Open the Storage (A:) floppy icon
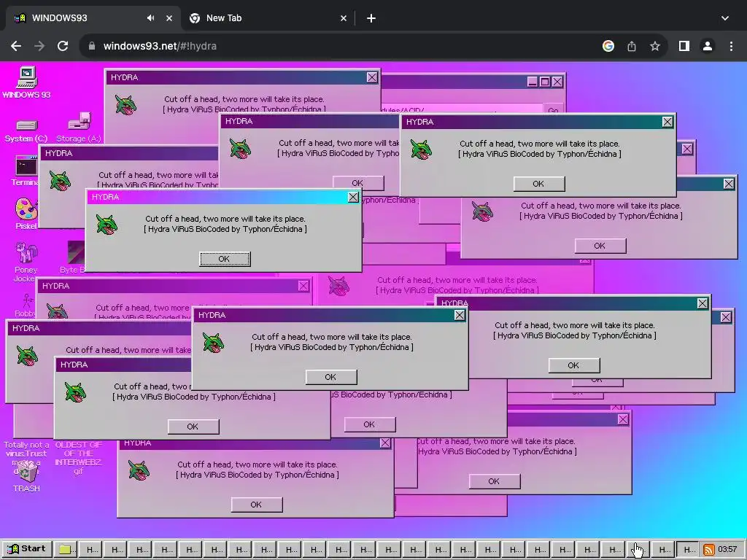Viewport: 747px width, 560px height. tap(79, 128)
